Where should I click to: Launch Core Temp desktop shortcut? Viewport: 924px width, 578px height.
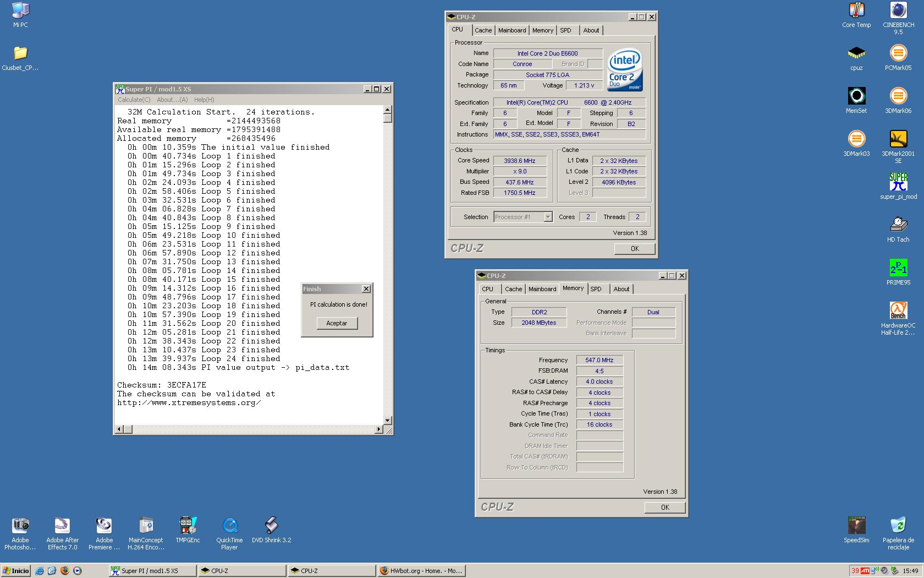tap(856, 15)
